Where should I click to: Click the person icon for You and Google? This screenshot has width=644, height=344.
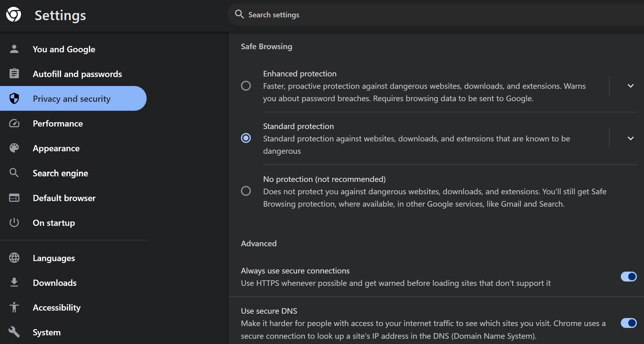pos(14,49)
